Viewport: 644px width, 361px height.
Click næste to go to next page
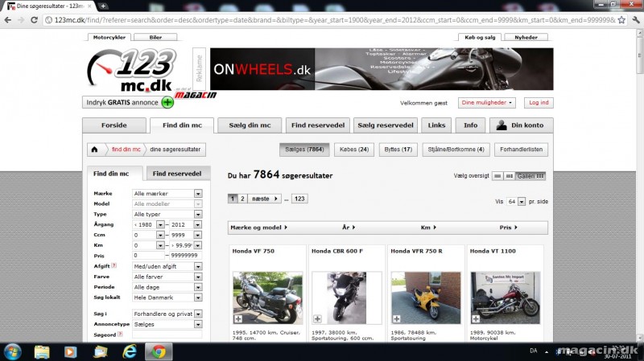click(265, 199)
